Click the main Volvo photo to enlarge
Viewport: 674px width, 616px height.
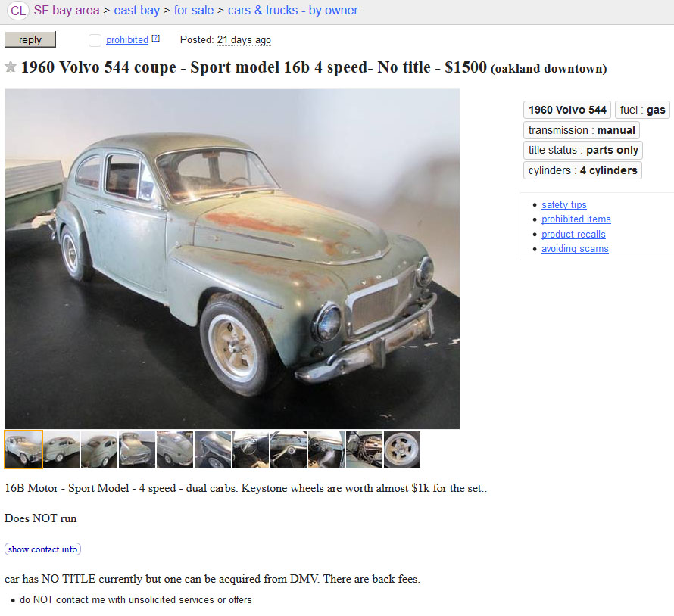click(x=232, y=258)
